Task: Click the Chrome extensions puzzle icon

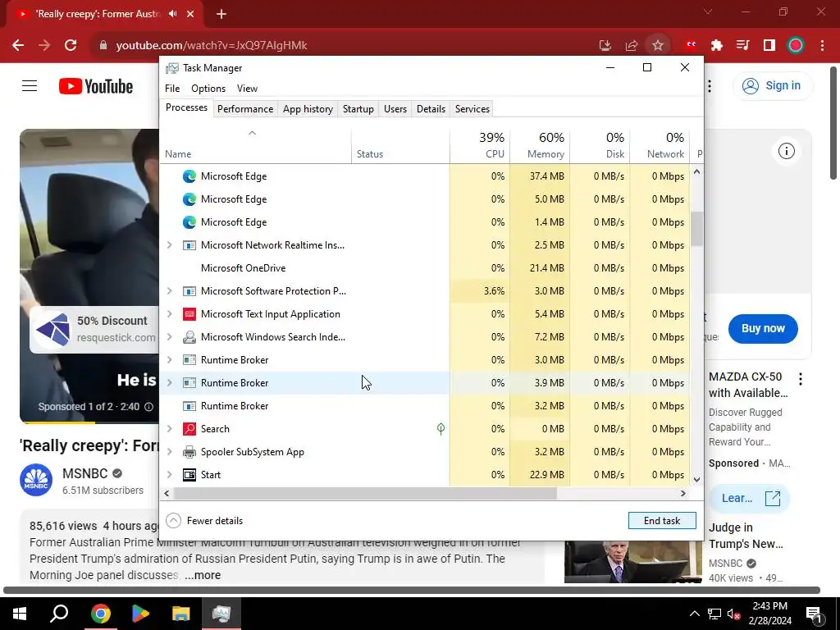Action: pos(717,46)
